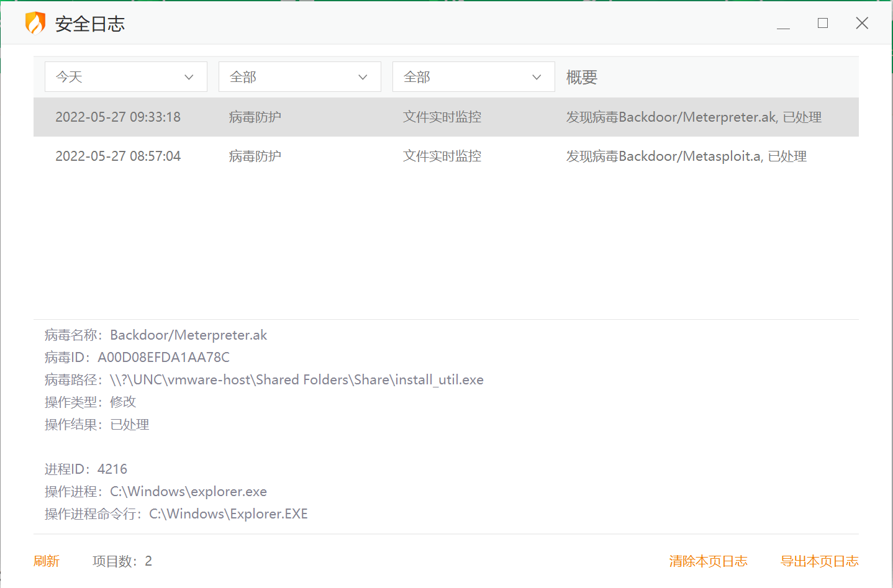Click the 概要 column header
Viewport: 893px width, 588px height.
coord(581,77)
